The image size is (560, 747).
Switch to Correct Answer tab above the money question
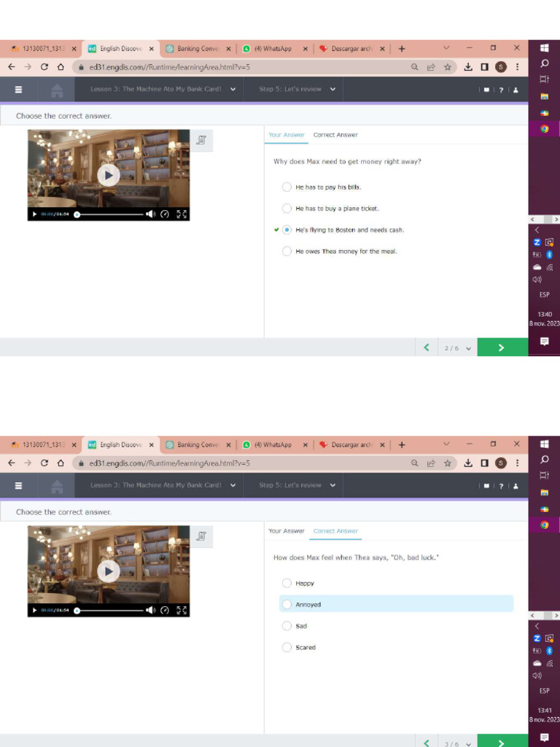(335, 135)
